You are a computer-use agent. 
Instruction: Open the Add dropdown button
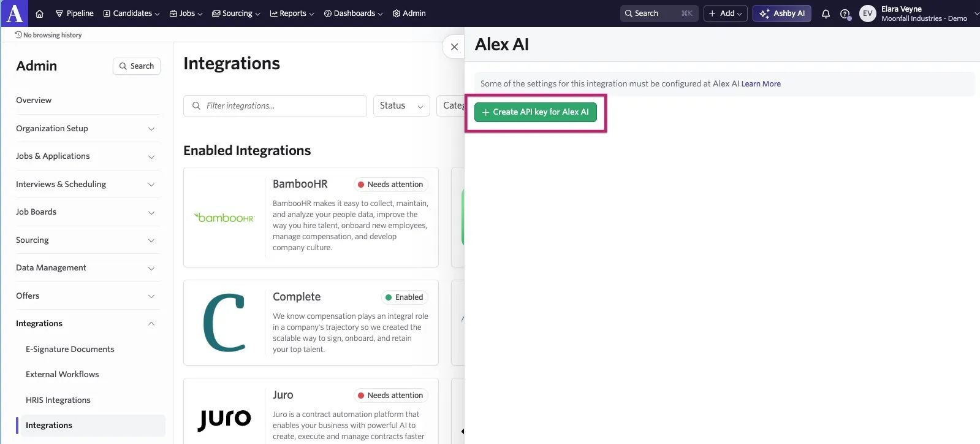(725, 13)
